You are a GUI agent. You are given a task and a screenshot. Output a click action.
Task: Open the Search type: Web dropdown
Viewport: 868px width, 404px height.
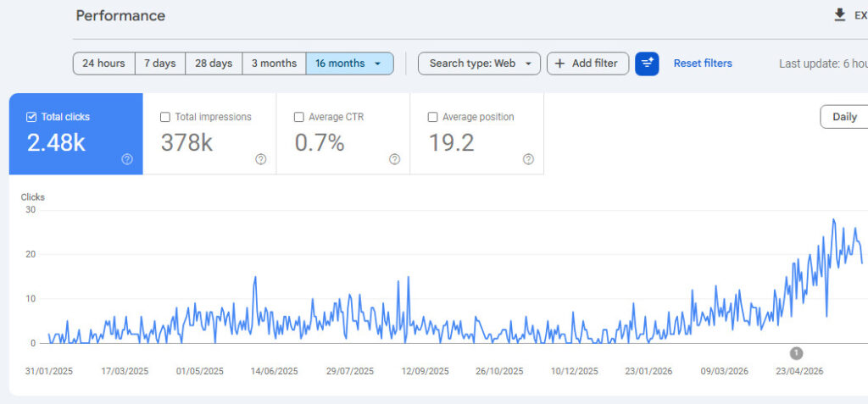tap(479, 64)
